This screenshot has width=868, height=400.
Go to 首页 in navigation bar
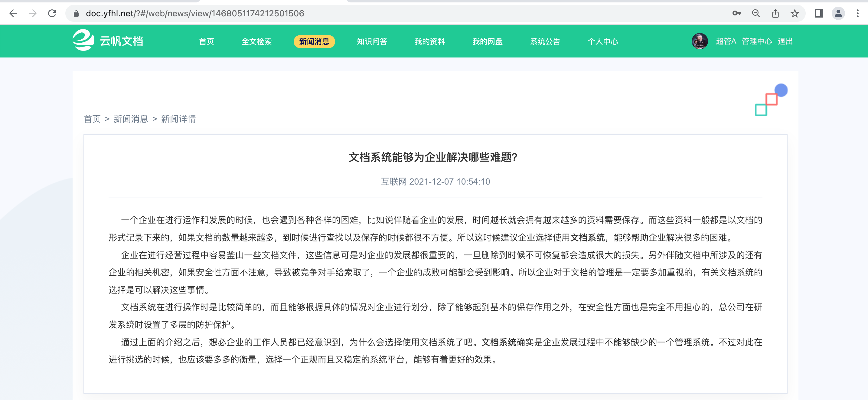click(207, 41)
